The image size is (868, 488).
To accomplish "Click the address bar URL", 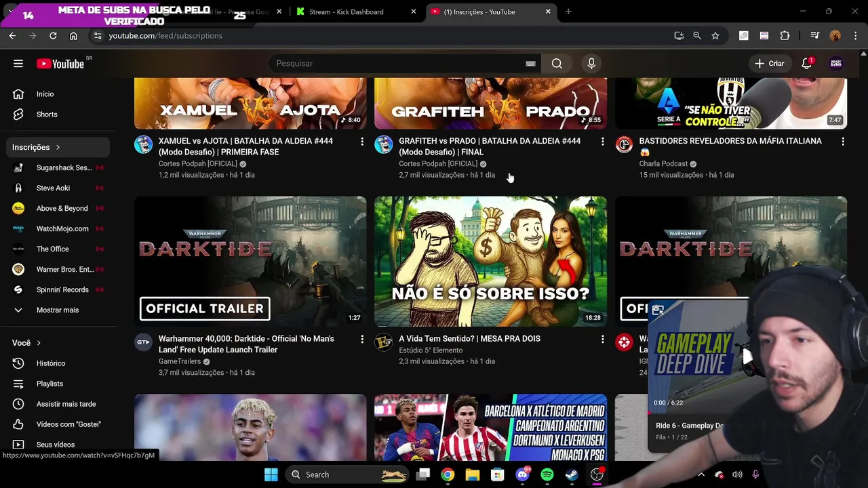I will (x=165, y=36).
